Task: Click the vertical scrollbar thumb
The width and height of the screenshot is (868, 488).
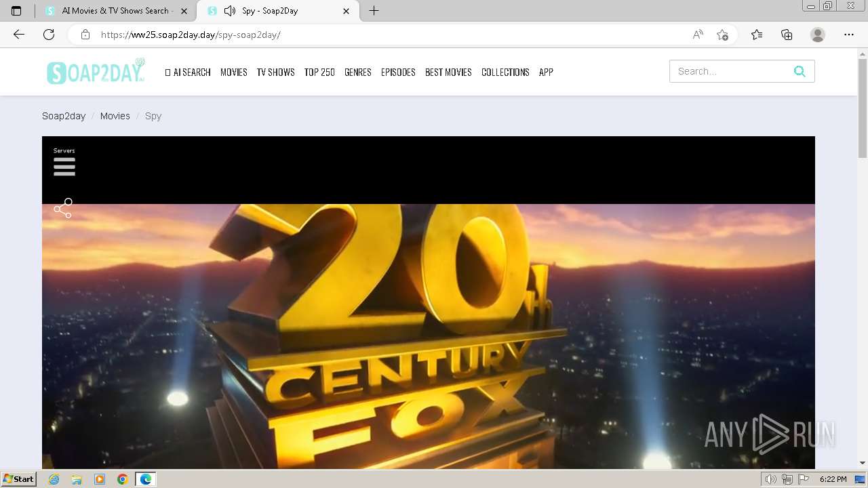Action: (x=863, y=108)
